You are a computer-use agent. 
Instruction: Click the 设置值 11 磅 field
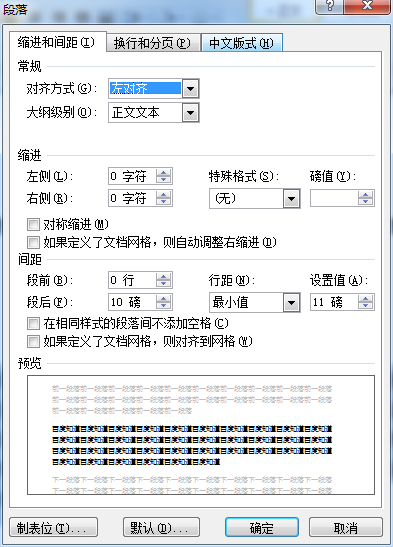[334, 302]
